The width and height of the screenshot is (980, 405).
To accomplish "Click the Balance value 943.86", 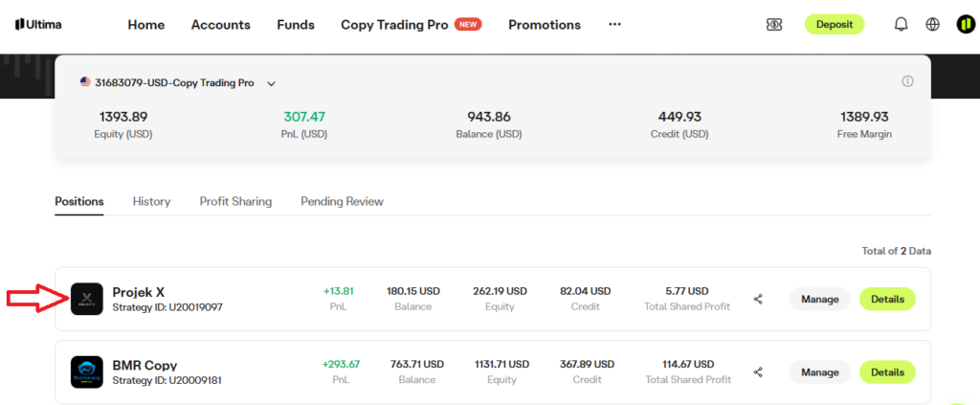I will [489, 117].
